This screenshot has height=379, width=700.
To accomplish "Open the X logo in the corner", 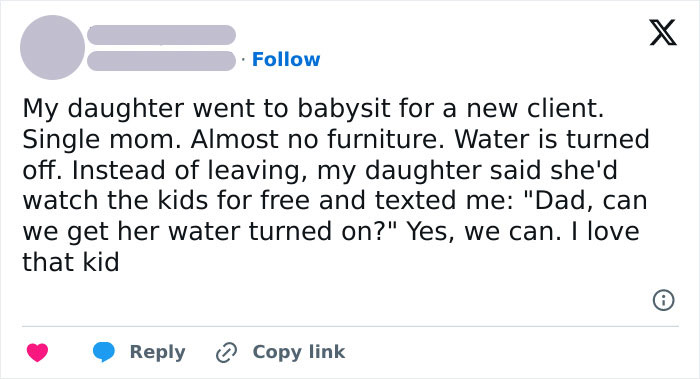I will (x=663, y=32).
